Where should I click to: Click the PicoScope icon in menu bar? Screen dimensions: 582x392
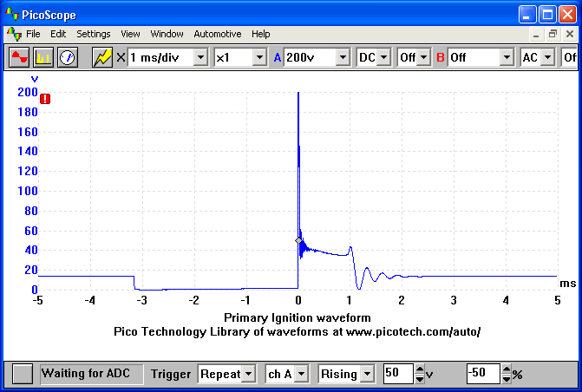(x=14, y=34)
